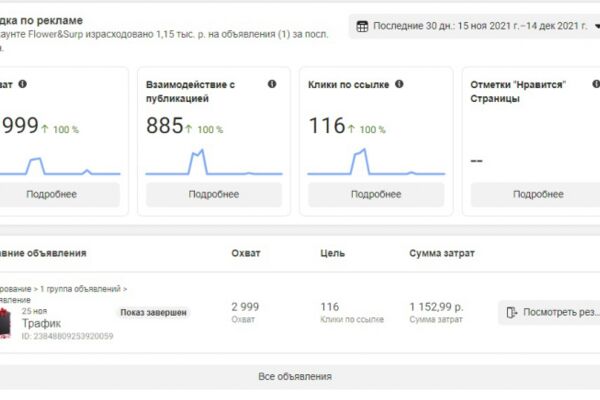Click the -- value in Отметки Нравится card

point(476,161)
